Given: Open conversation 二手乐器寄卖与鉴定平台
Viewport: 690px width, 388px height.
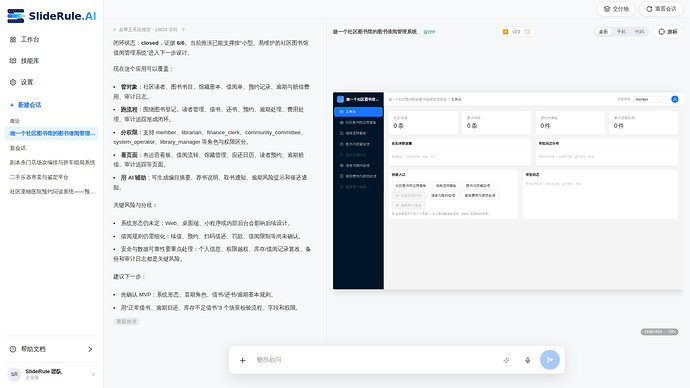Looking at the screenshot, I should tap(39, 177).
